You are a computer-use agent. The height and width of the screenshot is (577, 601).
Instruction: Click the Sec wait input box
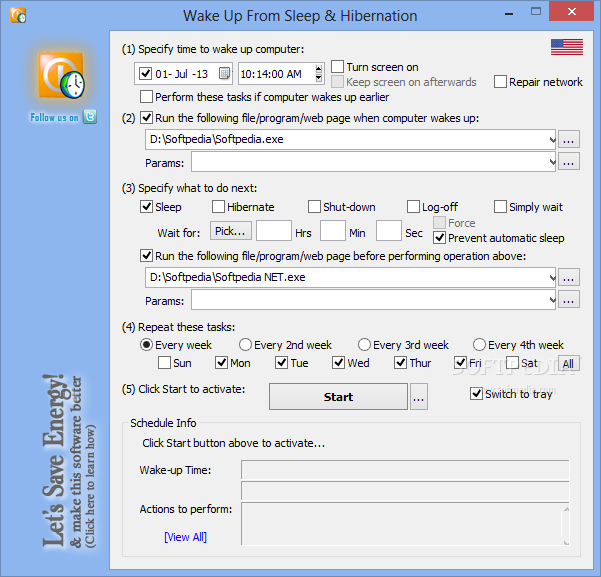click(389, 230)
